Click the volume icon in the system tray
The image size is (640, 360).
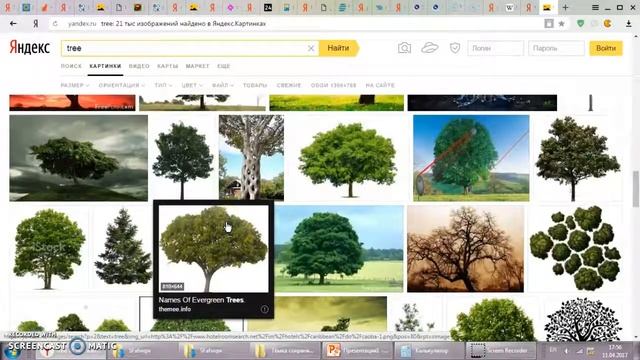pos(567,351)
